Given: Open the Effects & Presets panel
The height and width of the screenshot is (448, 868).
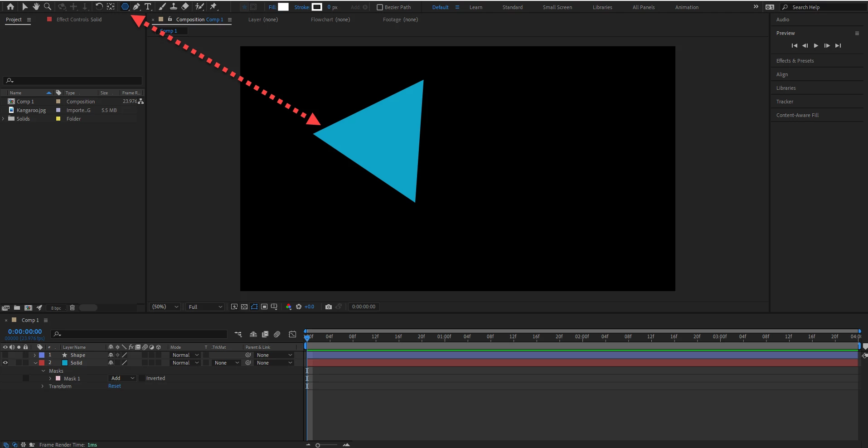Looking at the screenshot, I should (795, 61).
